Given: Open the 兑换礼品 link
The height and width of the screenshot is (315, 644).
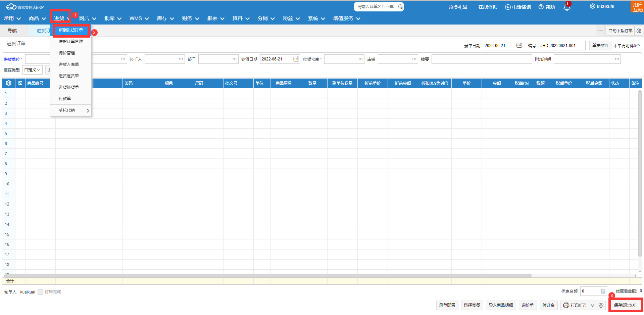Looking at the screenshot, I should tap(457, 7).
